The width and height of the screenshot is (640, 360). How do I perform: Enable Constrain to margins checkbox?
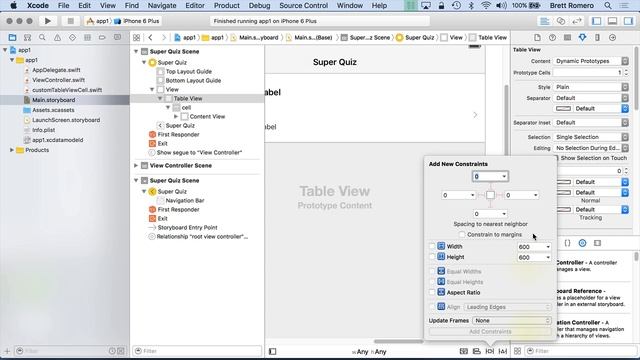pyautogui.click(x=462, y=235)
